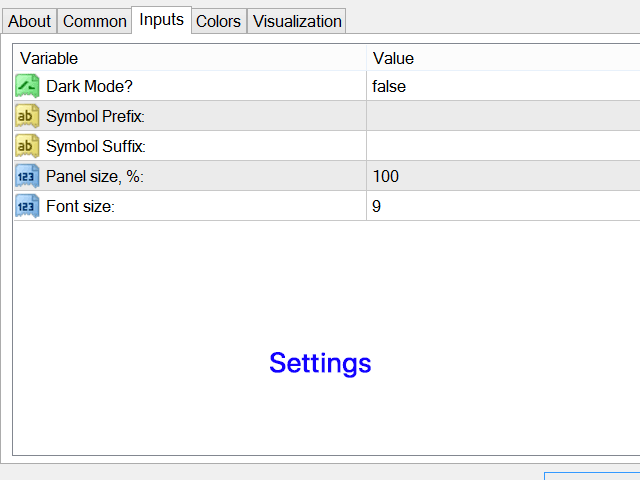Viewport: 640px width, 480px height.
Task: Select the Inputs tab
Action: [x=161, y=20]
